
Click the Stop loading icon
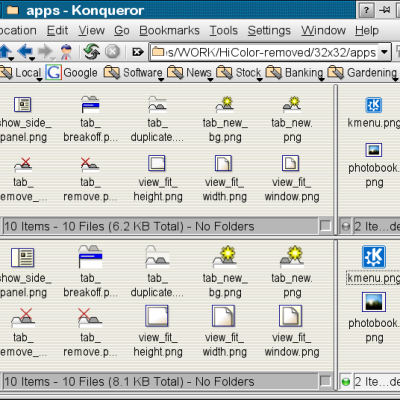point(112,52)
